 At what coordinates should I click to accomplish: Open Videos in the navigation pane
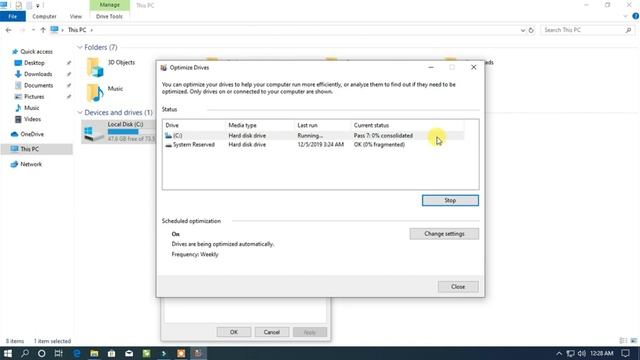[x=32, y=119]
